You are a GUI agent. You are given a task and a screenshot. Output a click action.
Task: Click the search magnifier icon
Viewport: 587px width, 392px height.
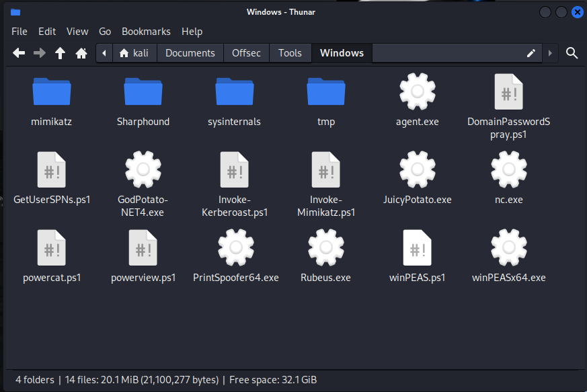click(572, 53)
